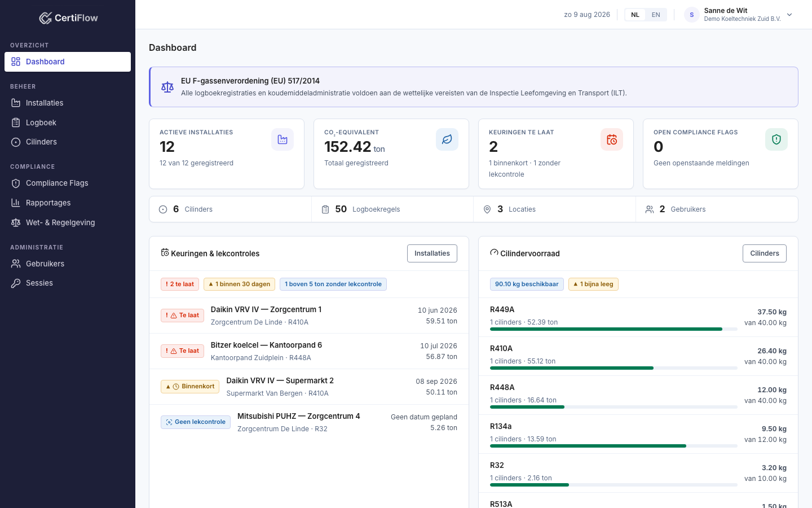This screenshot has height=508, width=812.
Task: Open Dashboard in the sidebar
Action: (68, 62)
